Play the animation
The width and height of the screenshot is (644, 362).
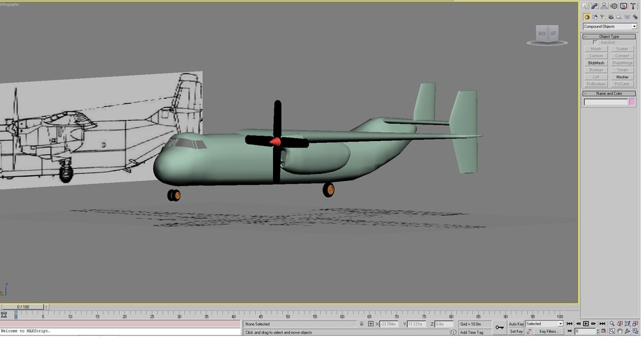point(586,324)
